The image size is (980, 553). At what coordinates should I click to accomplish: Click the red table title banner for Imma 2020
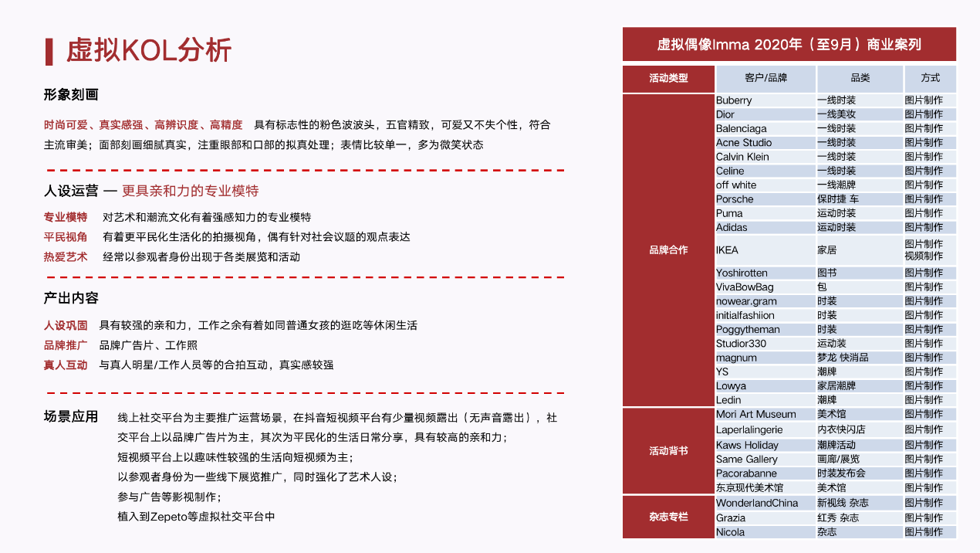(x=789, y=45)
